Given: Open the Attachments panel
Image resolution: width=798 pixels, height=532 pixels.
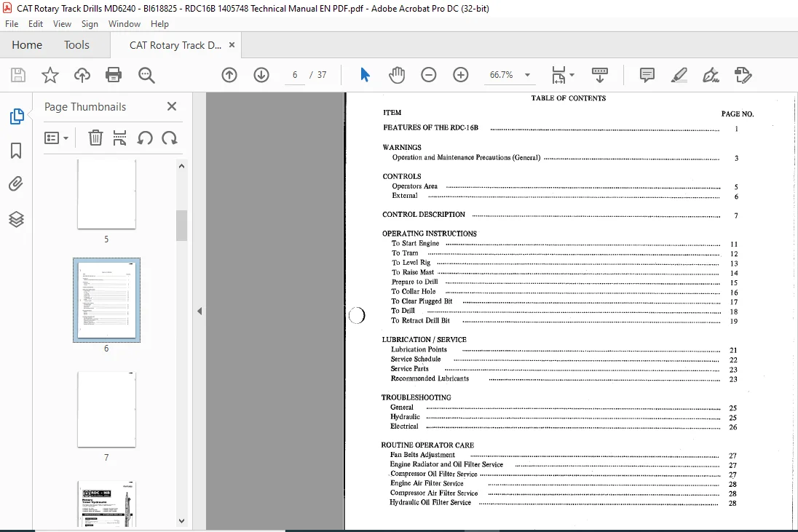Looking at the screenshot, I should (x=16, y=183).
